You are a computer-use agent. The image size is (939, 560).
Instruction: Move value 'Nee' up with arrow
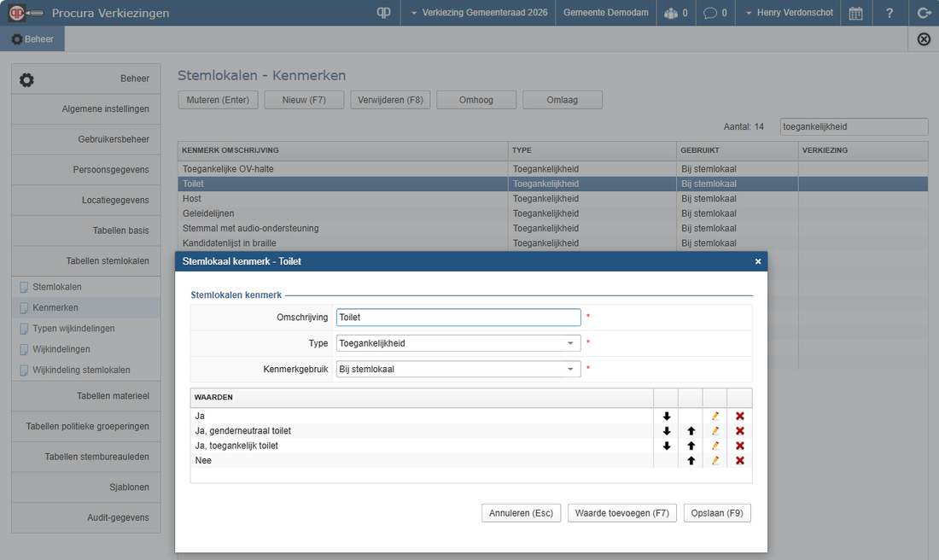click(691, 461)
